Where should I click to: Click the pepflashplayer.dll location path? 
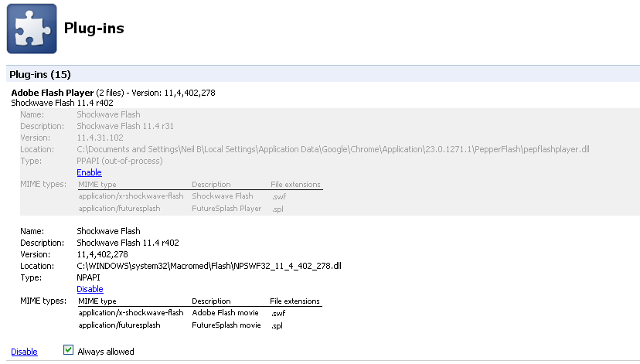coord(332,149)
